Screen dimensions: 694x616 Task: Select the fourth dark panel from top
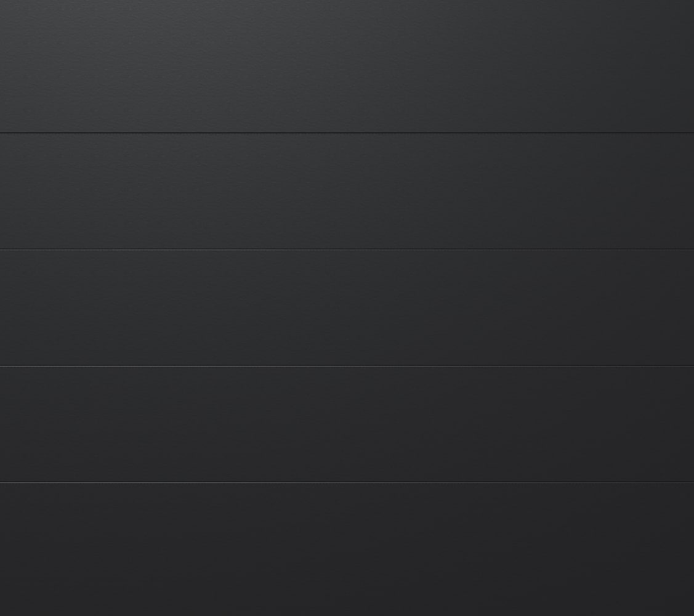pos(347,424)
